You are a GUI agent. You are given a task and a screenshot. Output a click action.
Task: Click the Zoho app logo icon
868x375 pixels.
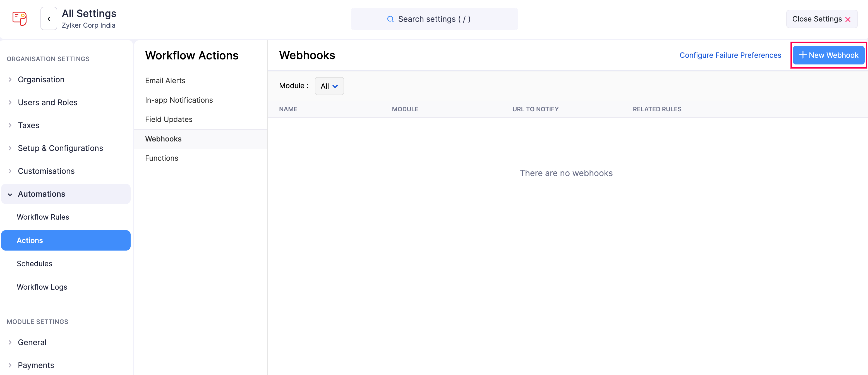(19, 18)
